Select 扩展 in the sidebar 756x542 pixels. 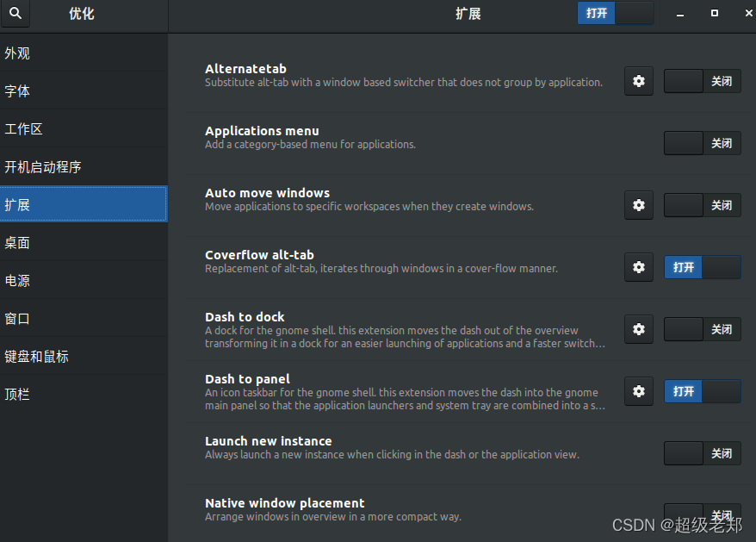(x=84, y=204)
